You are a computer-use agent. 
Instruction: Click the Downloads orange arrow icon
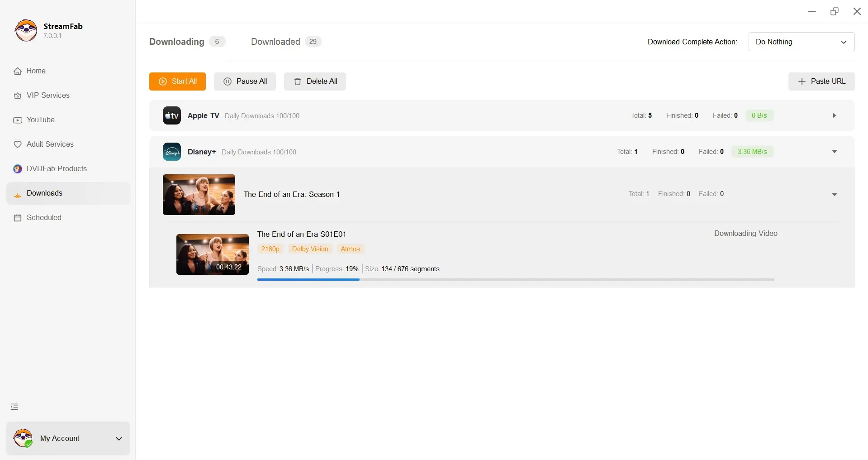pos(18,195)
